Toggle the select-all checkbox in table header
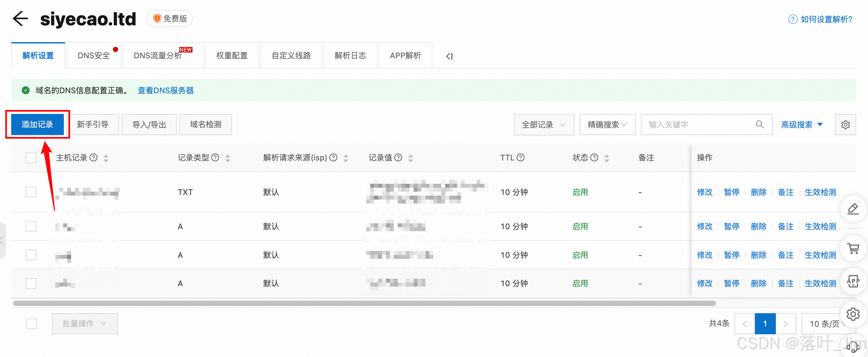The image size is (868, 357). click(31, 157)
